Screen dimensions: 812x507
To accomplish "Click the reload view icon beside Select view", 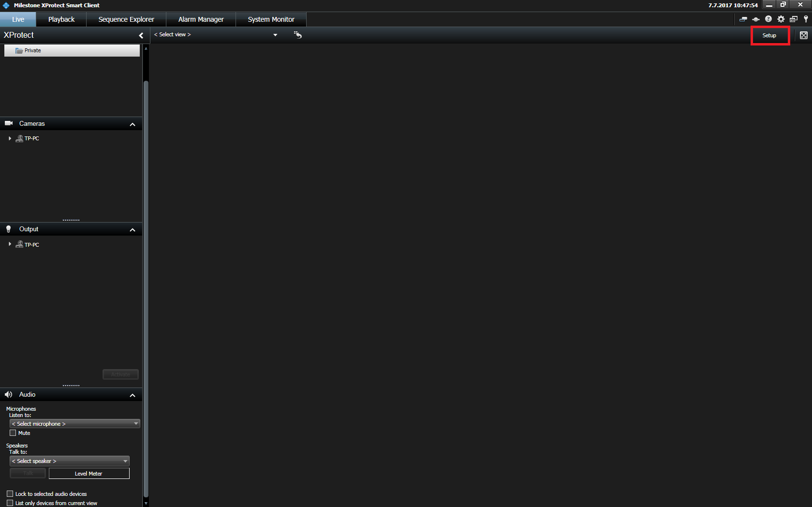I will coord(298,35).
